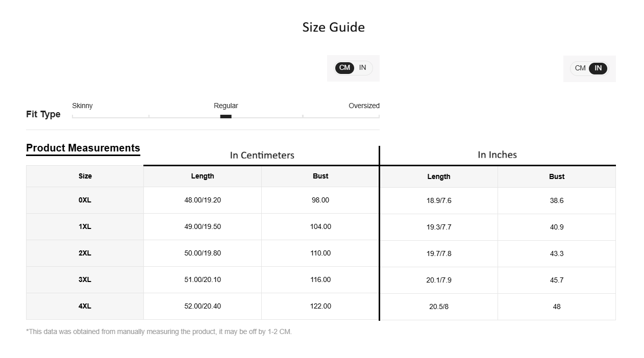Click Bust header in inches table

(557, 176)
